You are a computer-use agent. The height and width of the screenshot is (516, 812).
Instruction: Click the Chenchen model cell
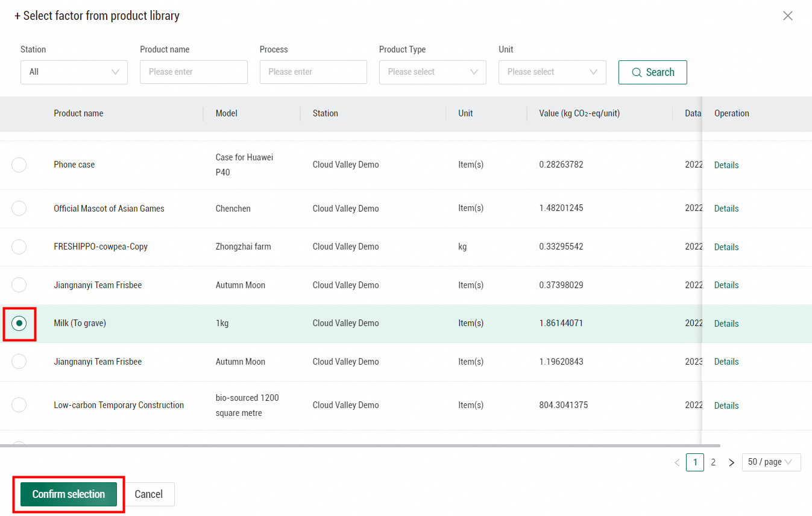233,209
